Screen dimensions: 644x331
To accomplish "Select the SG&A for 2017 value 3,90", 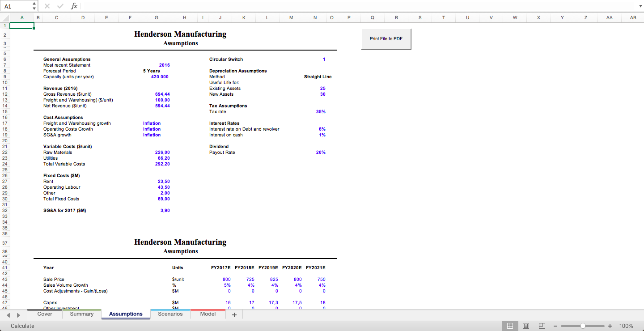I will pyautogui.click(x=165, y=211).
